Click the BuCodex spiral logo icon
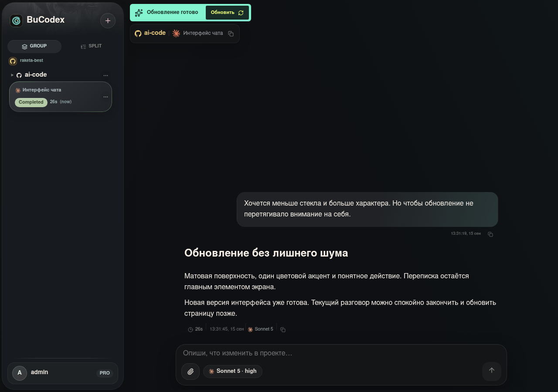This screenshot has width=558, height=392. [x=17, y=20]
